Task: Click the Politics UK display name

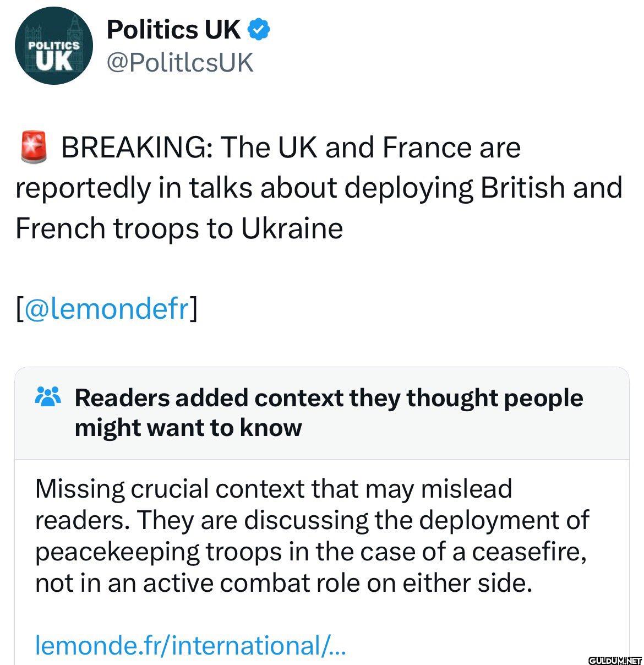Action: pos(173,30)
